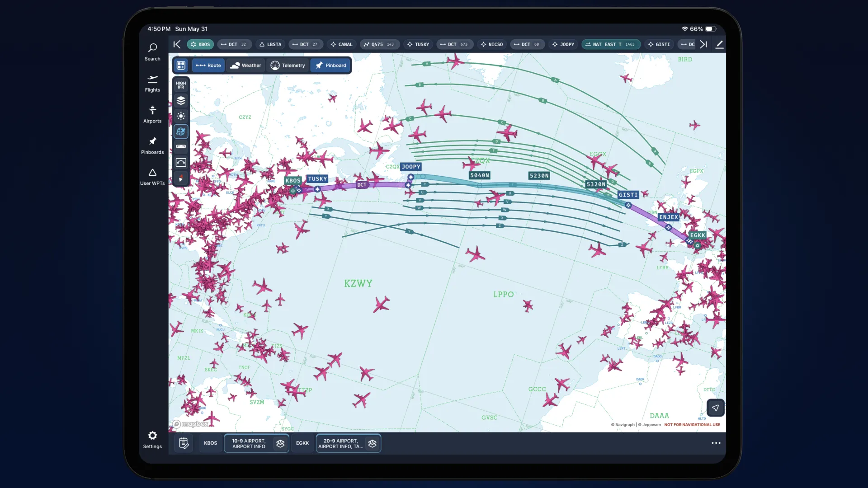
Task: Select the arc route display tool
Action: coord(181,162)
